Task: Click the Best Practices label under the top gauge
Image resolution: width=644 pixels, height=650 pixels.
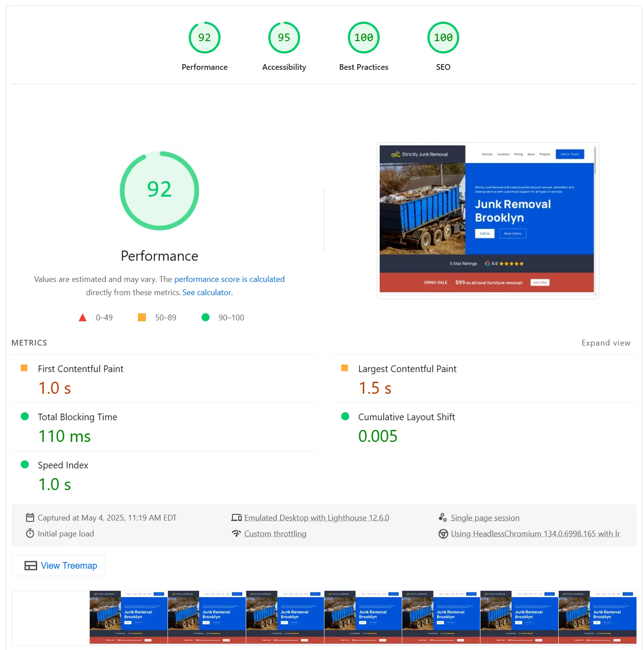Action: point(363,67)
